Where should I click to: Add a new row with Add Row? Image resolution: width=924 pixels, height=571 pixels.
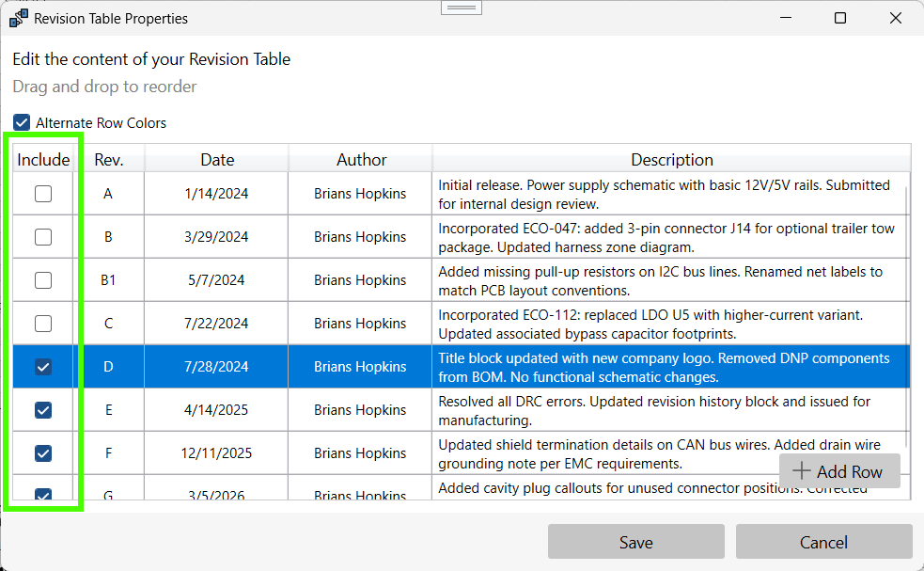(839, 470)
